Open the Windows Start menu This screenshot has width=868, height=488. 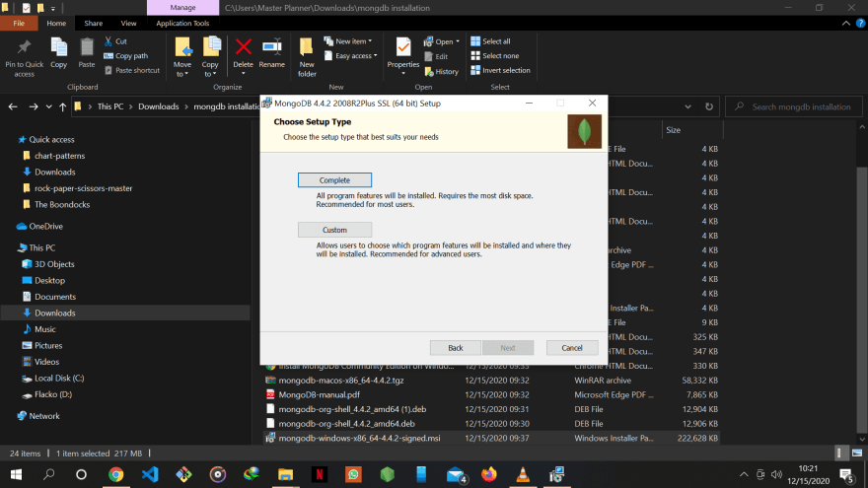click(x=16, y=474)
